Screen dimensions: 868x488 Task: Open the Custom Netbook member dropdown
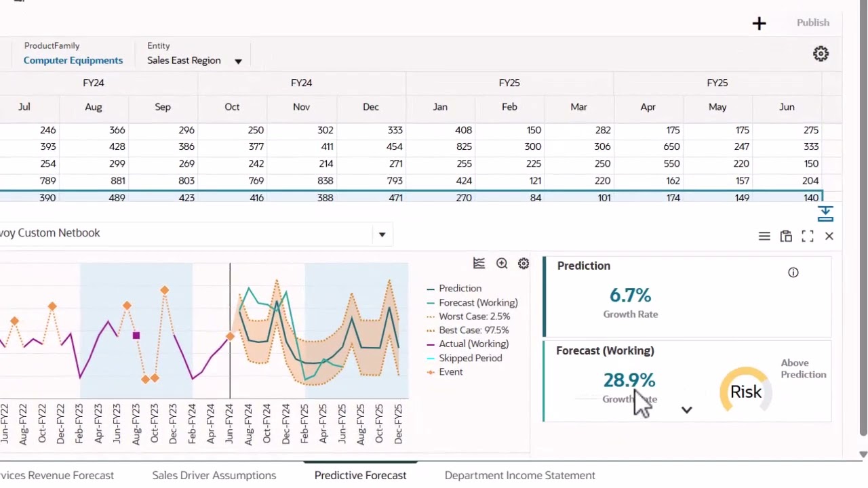(382, 235)
